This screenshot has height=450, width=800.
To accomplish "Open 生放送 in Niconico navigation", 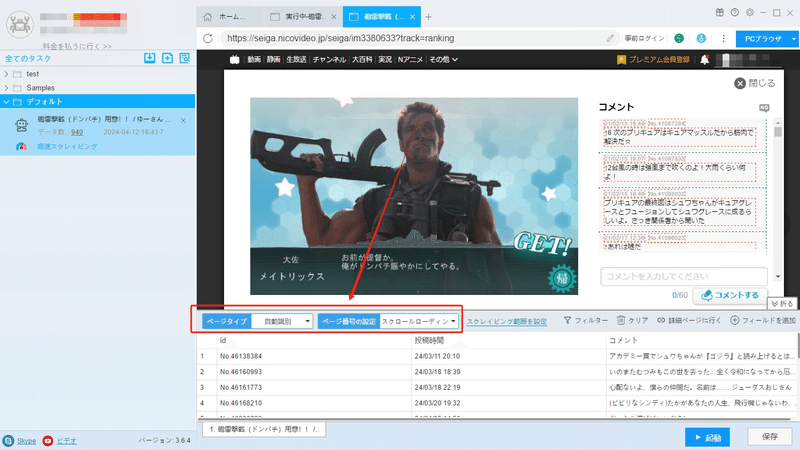I will [x=296, y=60].
